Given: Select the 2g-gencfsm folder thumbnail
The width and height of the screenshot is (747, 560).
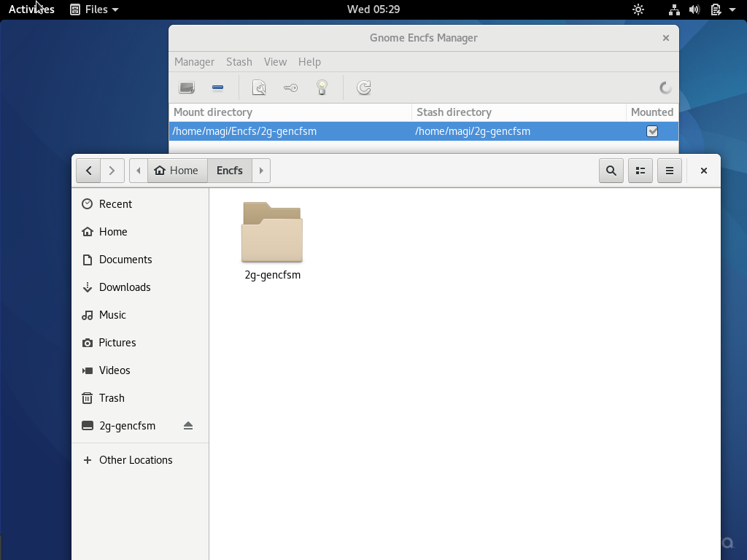Looking at the screenshot, I should point(272,233).
